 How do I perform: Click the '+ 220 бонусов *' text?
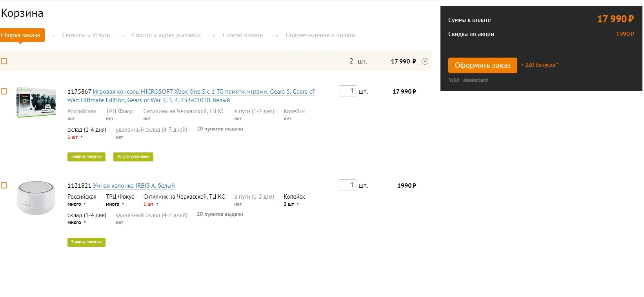click(x=540, y=65)
